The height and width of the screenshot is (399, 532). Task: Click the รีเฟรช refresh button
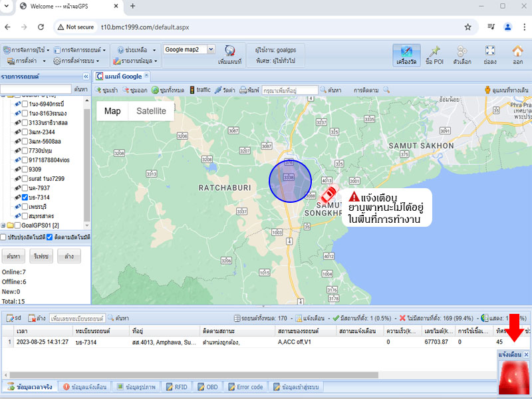[x=41, y=256]
